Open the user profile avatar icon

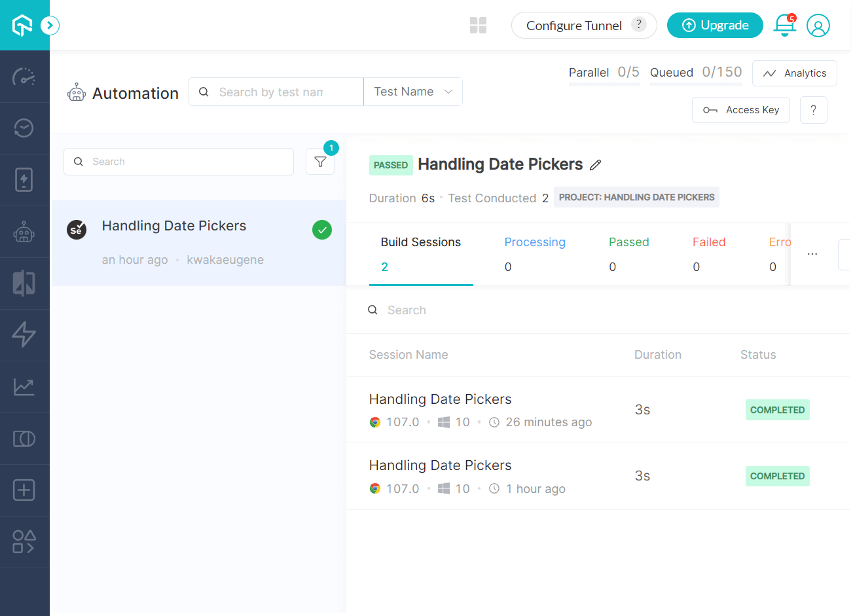(x=818, y=26)
